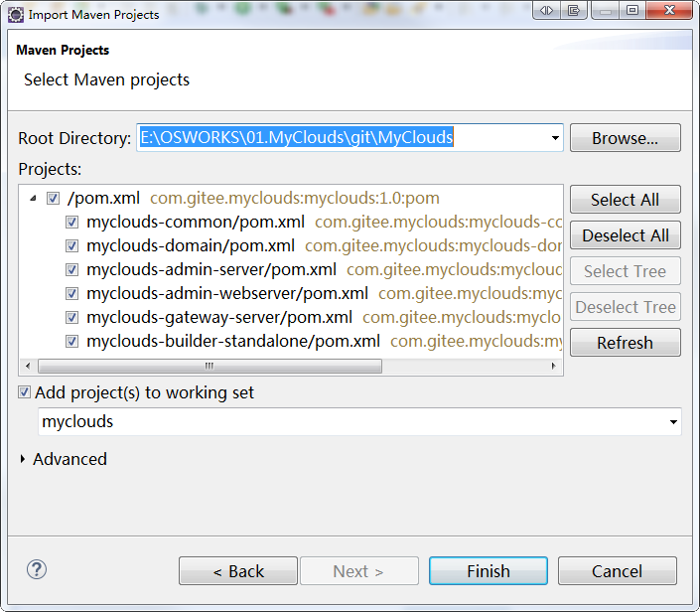Select the myclouds-domain/pom.xml row text
The width and height of the screenshot is (700, 612).
tap(191, 245)
